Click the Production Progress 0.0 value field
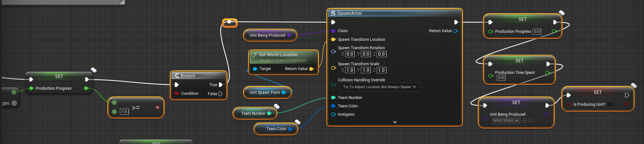644x144 pixels. [x=536, y=32]
